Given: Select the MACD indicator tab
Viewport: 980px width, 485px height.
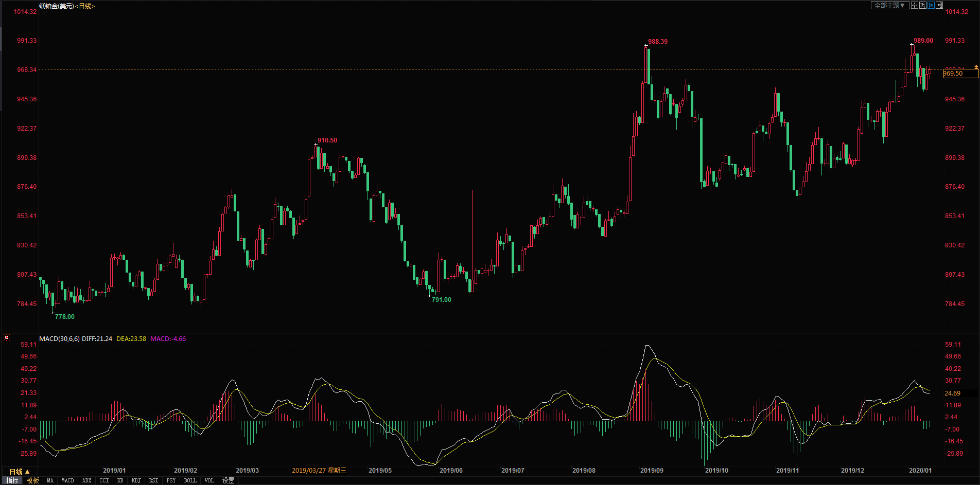Looking at the screenshot, I should pos(67,480).
